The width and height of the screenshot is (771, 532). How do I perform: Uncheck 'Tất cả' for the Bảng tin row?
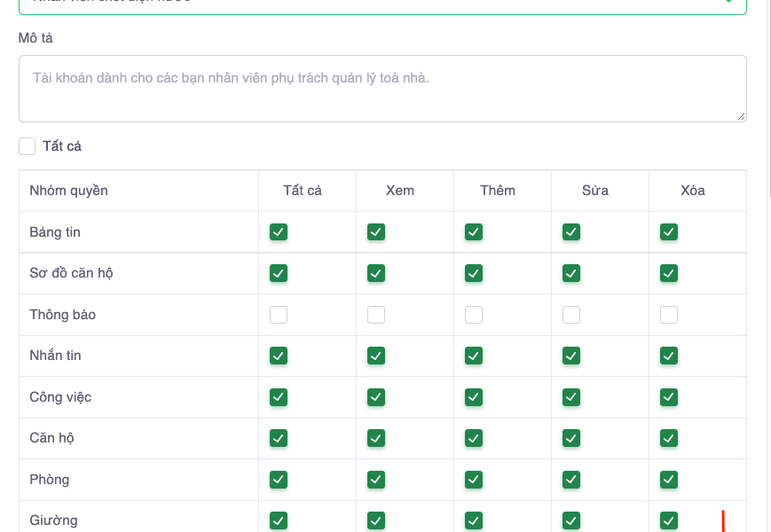[x=279, y=232]
